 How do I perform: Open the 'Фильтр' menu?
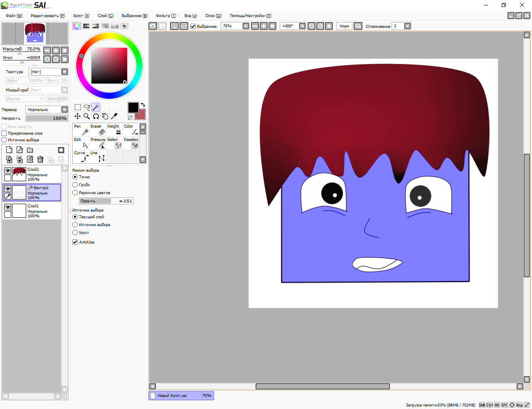tap(166, 16)
